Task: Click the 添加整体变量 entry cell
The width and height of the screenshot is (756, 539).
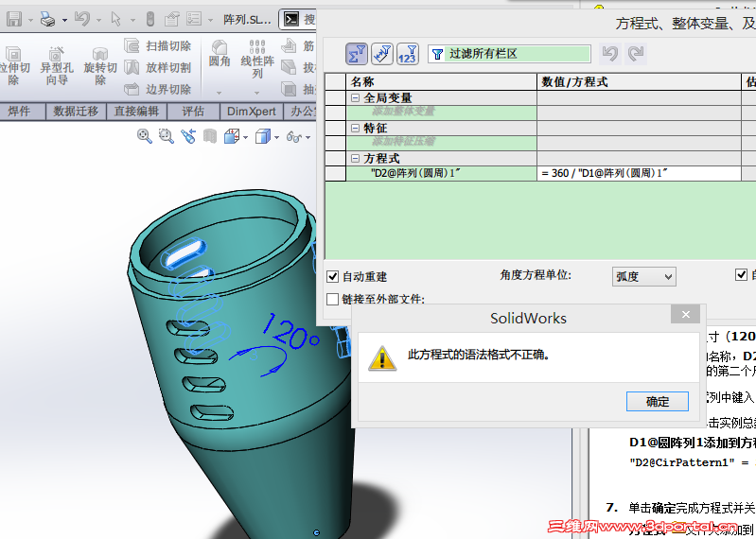Action: [441, 113]
